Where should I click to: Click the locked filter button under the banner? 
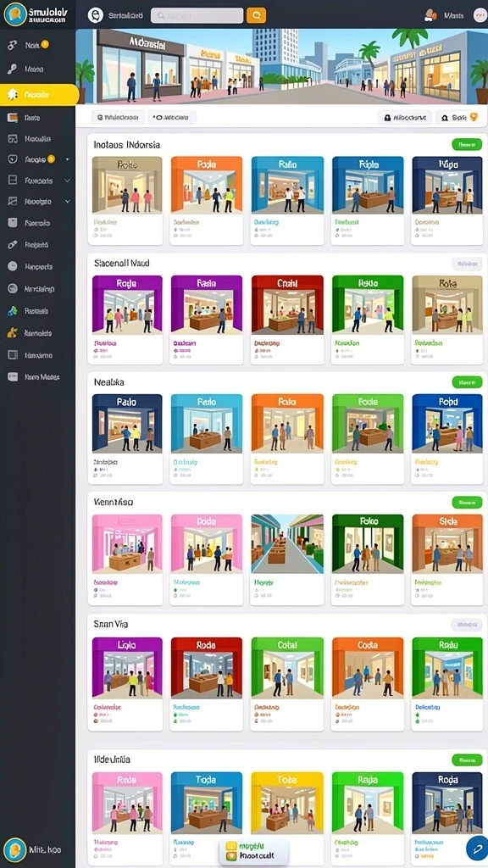tap(404, 117)
